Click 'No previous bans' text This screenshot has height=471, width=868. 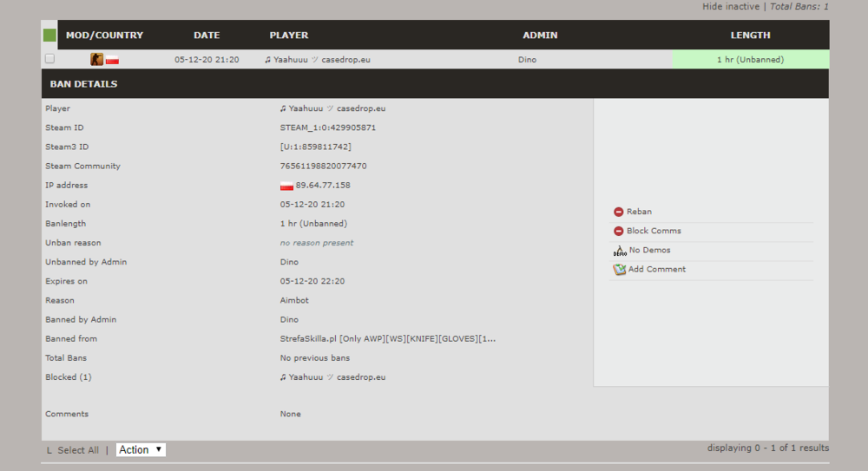tap(315, 358)
